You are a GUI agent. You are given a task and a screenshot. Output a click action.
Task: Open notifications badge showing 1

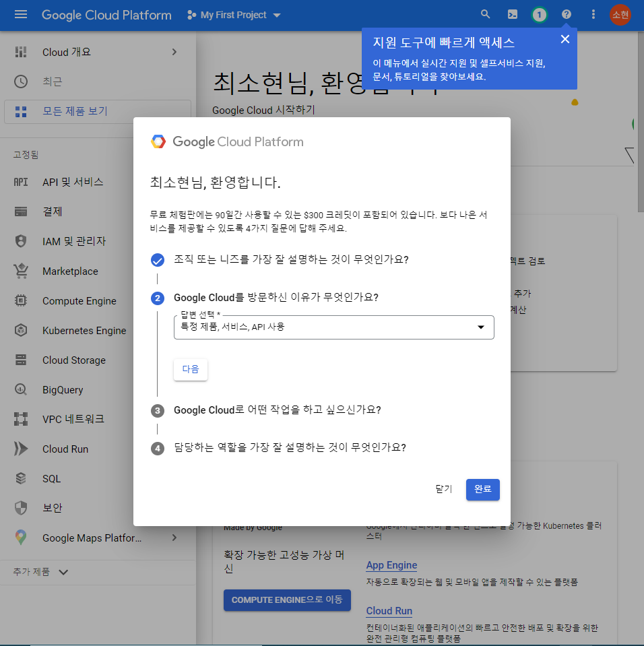539,15
